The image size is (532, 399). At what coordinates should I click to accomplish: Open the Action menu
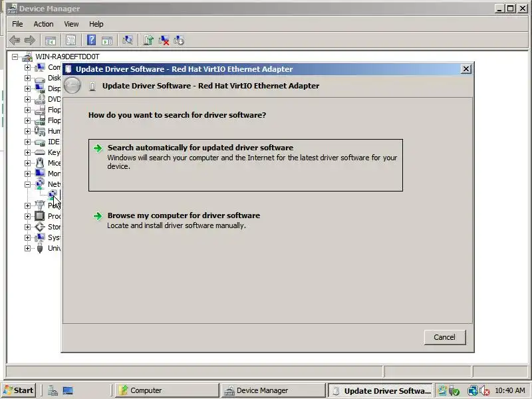pyautogui.click(x=43, y=24)
